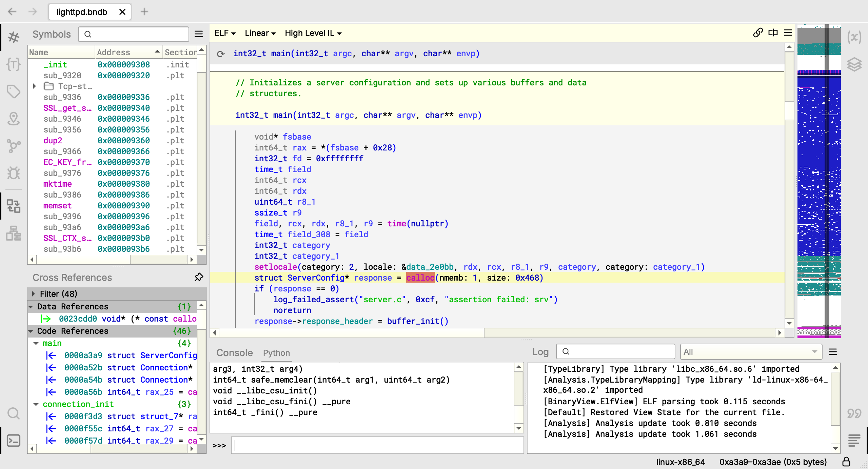Toggle the file lock icon in the status bar
Viewport: 868px width, 469px height.
point(846,462)
